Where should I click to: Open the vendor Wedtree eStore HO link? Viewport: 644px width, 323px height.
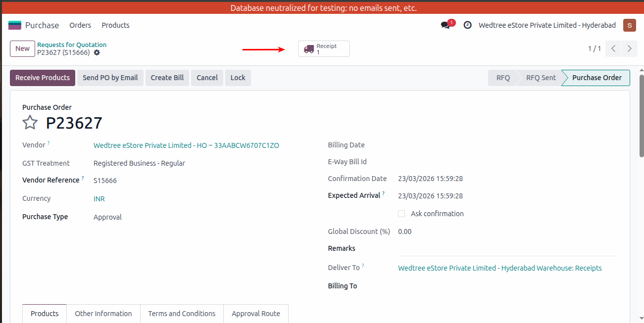[186, 145]
